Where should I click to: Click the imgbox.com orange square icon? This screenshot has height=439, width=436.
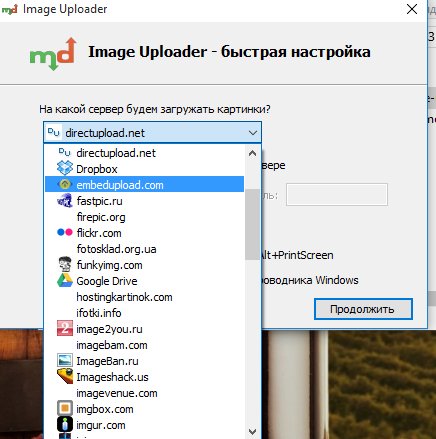coord(65,408)
